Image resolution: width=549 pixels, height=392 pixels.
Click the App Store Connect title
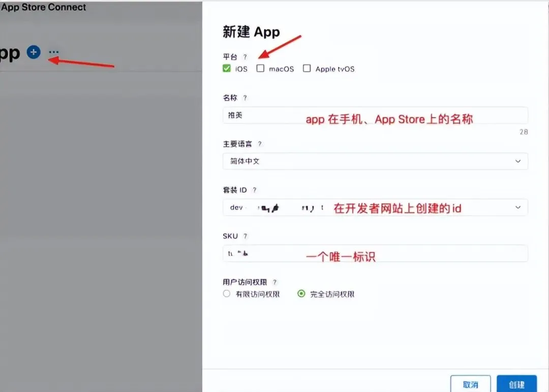pyautogui.click(x=43, y=7)
